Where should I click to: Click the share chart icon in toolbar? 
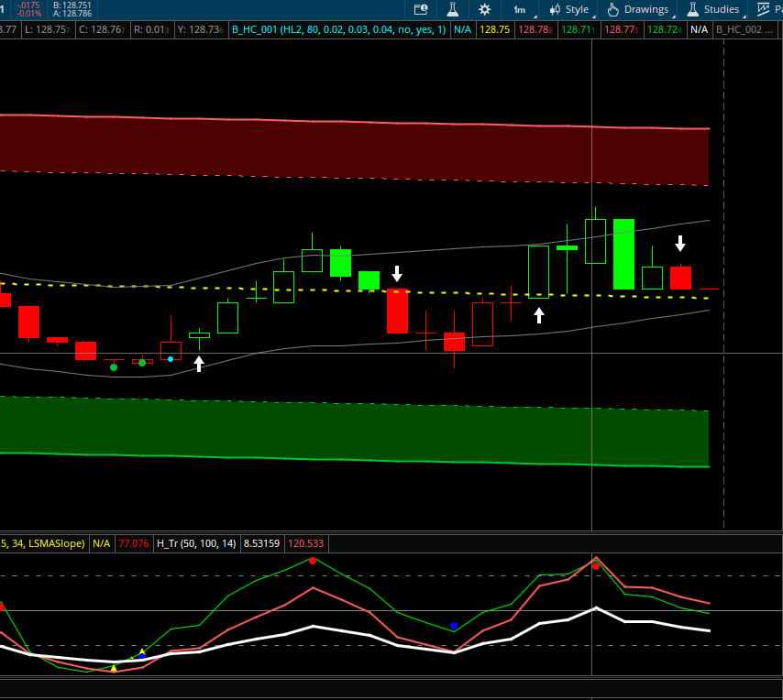pyautogui.click(x=421, y=9)
